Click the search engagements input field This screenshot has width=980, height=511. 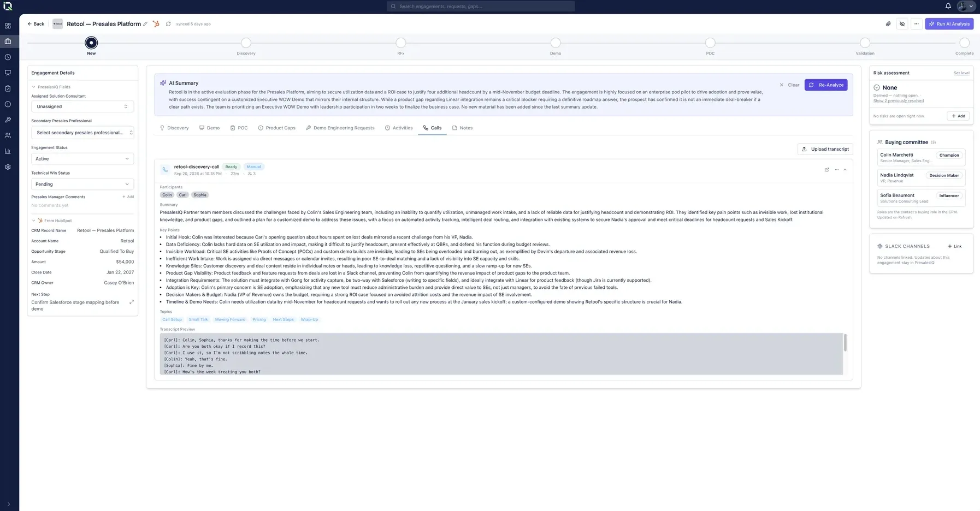[x=481, y=7]
